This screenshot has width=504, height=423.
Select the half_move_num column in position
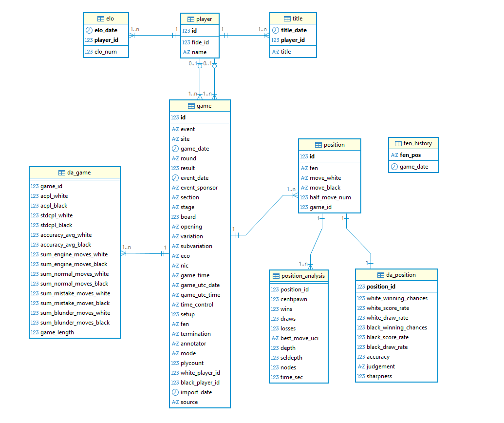(330, 197)
